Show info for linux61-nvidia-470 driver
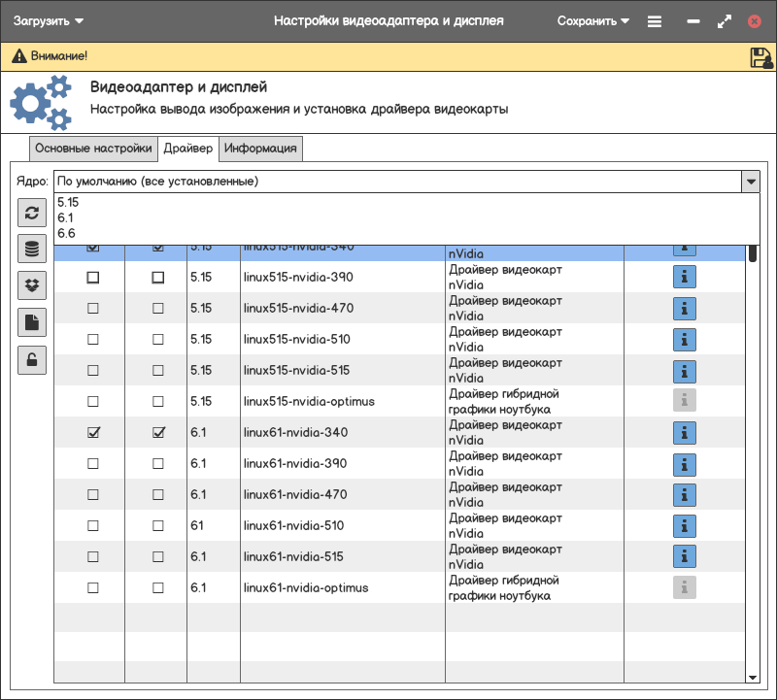Viewport: 777px width, 700px height. click(685, 495)
